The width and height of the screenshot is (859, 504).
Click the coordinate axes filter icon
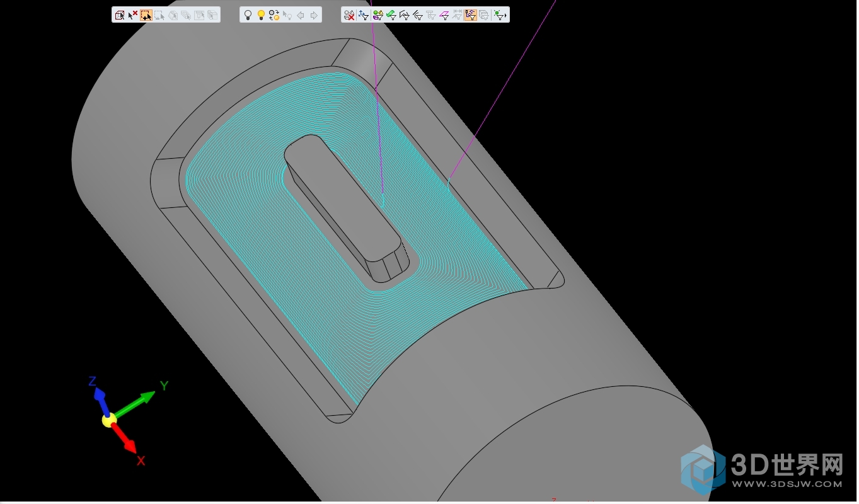coord(364,15)
